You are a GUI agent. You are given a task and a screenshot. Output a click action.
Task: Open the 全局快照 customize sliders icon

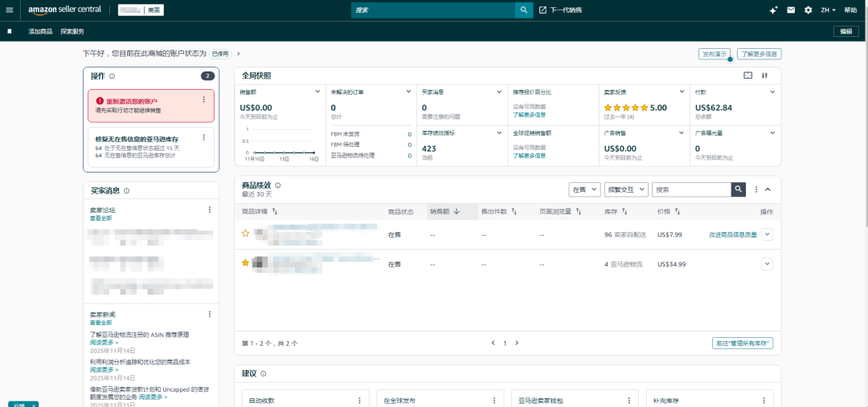(x=765, y=75)
